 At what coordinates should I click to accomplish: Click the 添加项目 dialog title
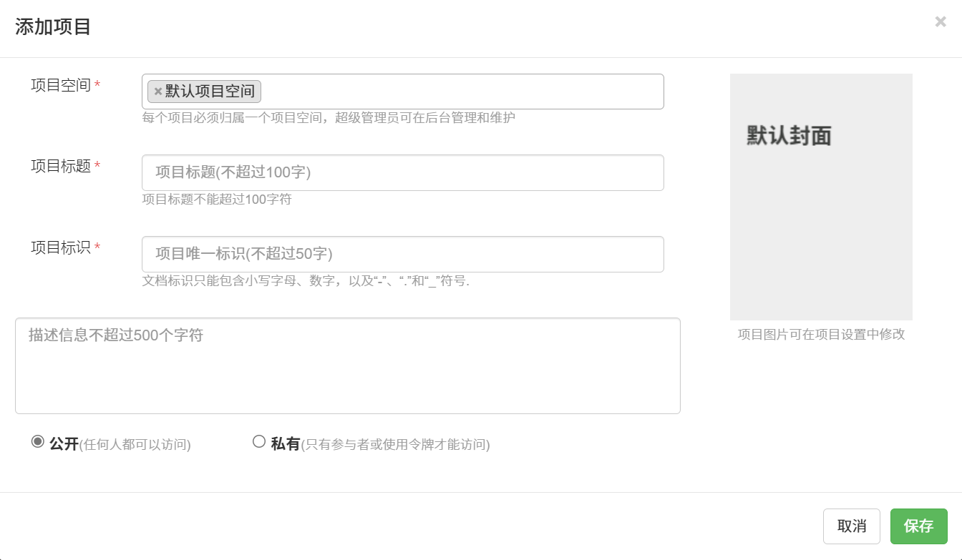[53, 27]
